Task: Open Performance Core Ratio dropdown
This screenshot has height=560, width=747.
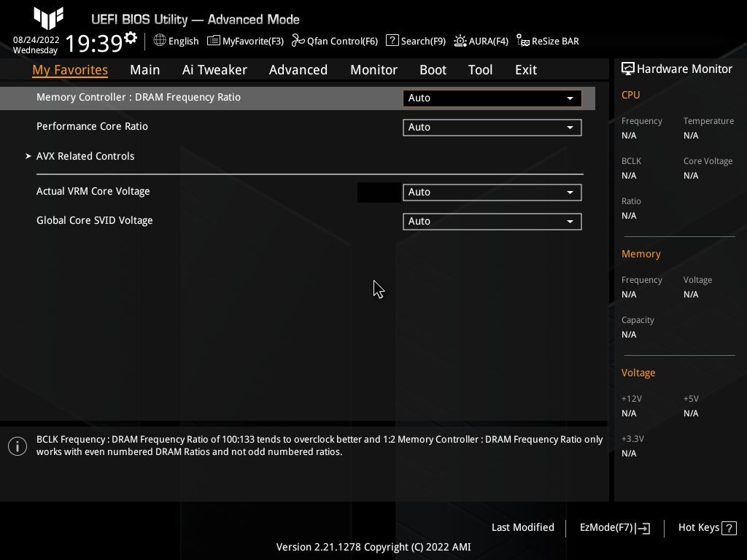Action: [492, 127]
